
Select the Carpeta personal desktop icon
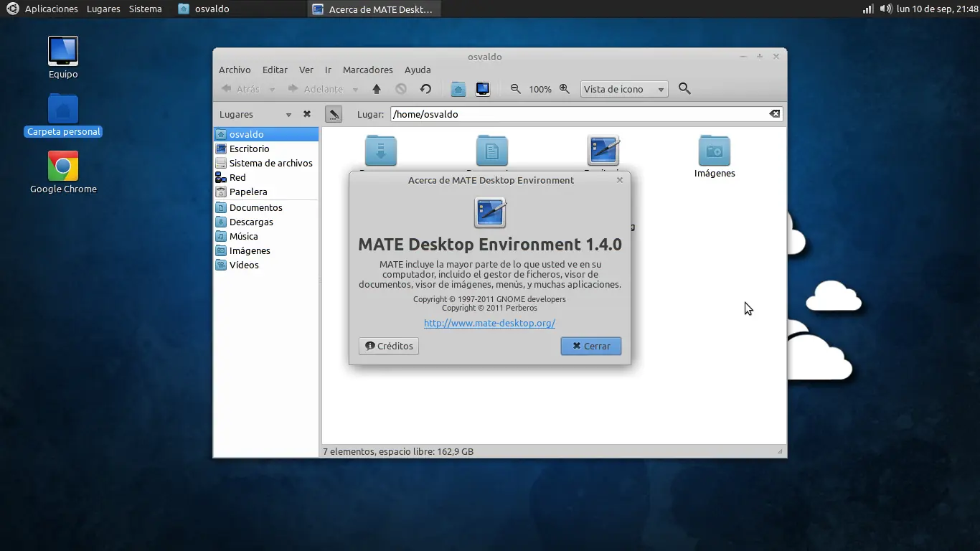[63, 116]
